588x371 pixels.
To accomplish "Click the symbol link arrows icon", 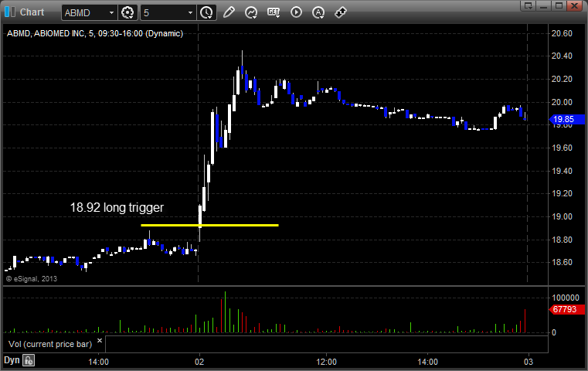I will [x=341, y=12].
